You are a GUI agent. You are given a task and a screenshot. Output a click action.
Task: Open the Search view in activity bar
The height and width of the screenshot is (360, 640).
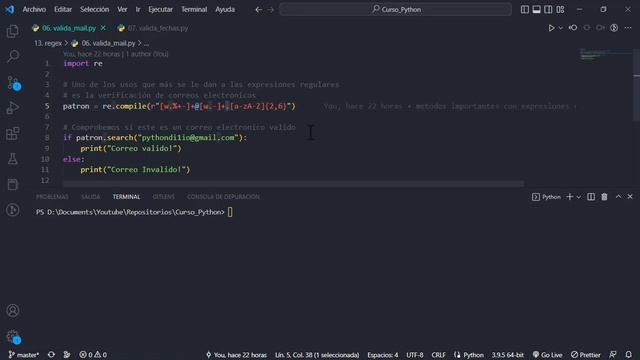click(13, 56)
